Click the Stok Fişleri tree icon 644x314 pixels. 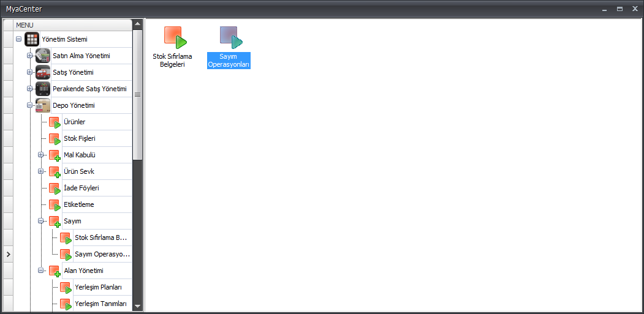(x=55, y=139)
